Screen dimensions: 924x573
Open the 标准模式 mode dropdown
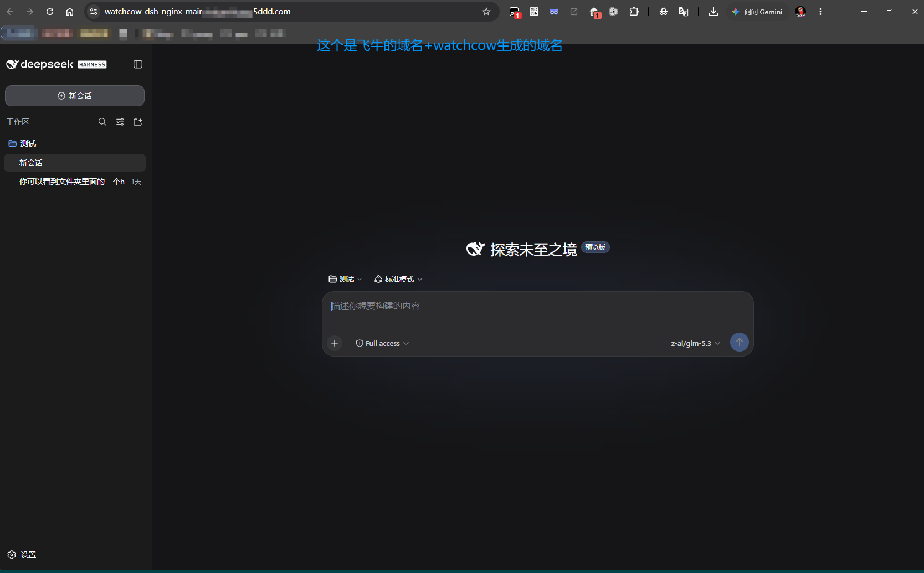pyautogui.click(x=399, y=279)
